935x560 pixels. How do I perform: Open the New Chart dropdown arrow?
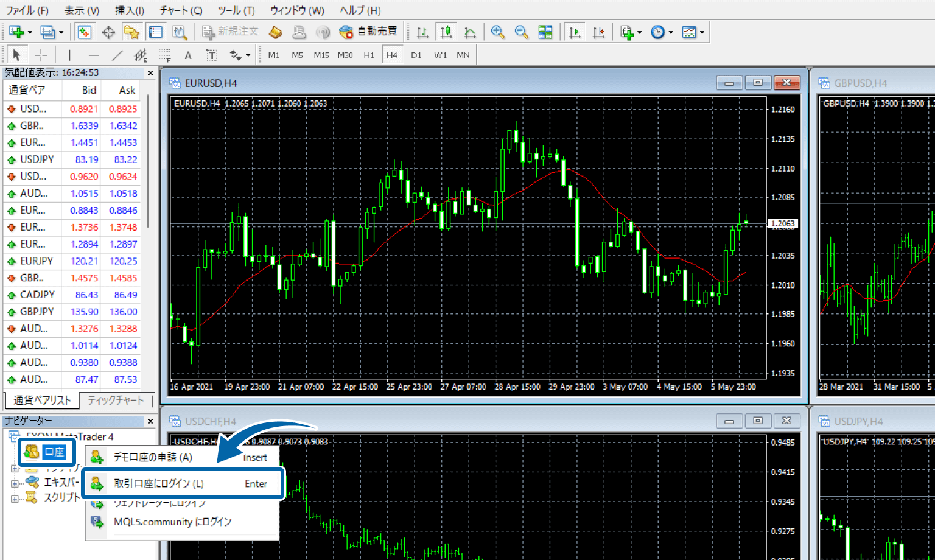(29, 32)
